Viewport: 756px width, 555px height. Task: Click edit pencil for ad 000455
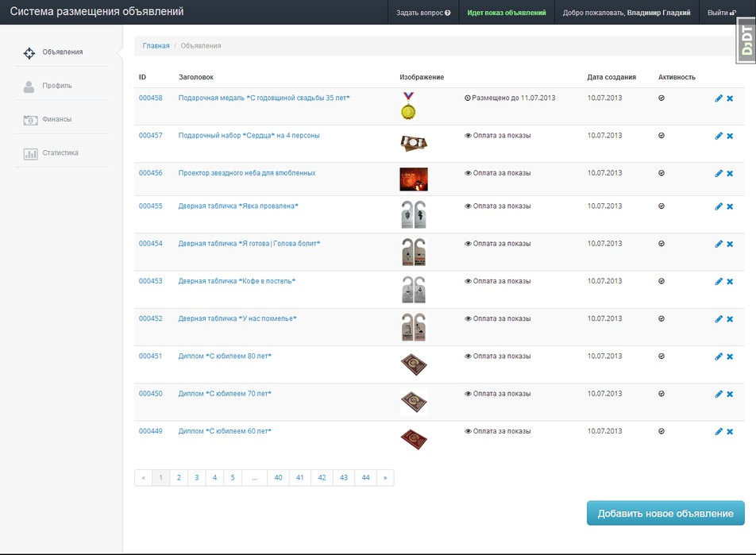tap(719, 206)
